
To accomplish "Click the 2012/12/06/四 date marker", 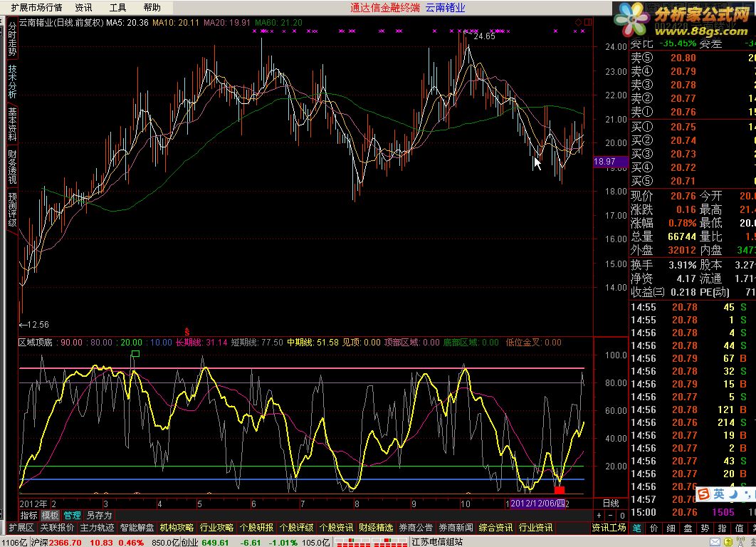I will point(537,503).
